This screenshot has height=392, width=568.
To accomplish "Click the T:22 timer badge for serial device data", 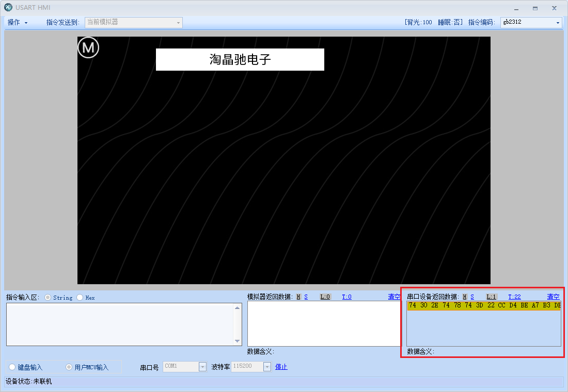I will click(x=514, y=297).
